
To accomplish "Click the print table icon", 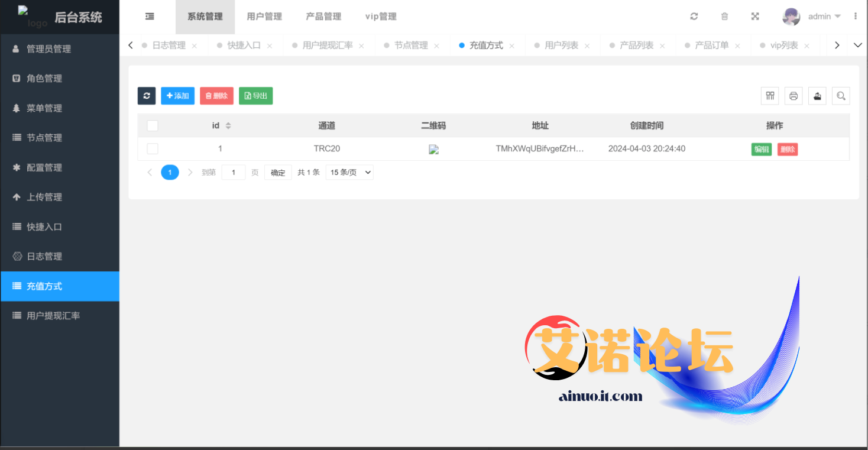I will tap(793, 96).
